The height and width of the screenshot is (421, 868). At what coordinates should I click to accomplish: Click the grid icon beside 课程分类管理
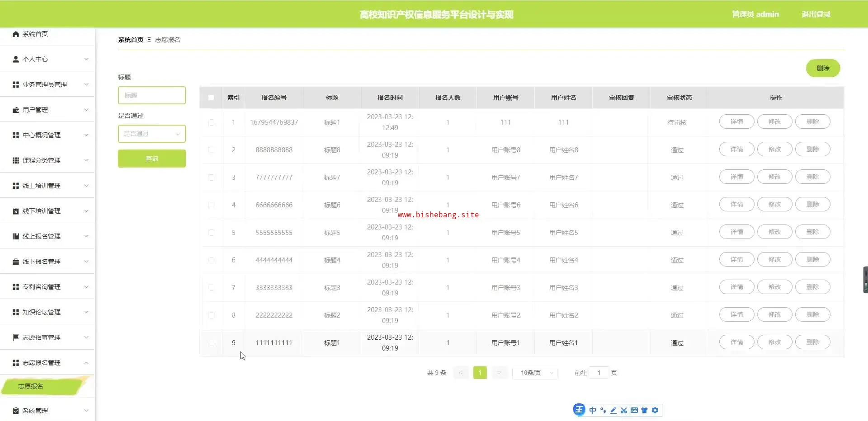tap(16, 160)
